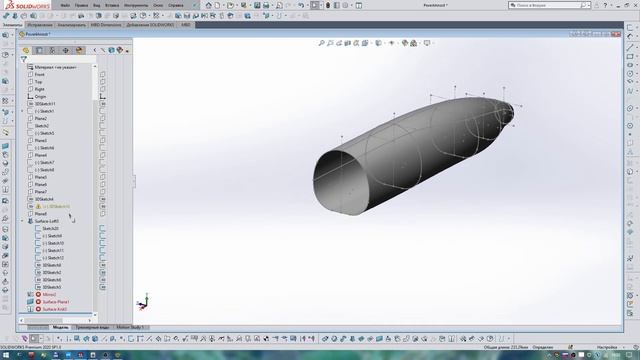The height and width of the screenshot is (360, 640).
Task: Collapse the display pane using the left chevron
Action: click(x=95, y=50)
